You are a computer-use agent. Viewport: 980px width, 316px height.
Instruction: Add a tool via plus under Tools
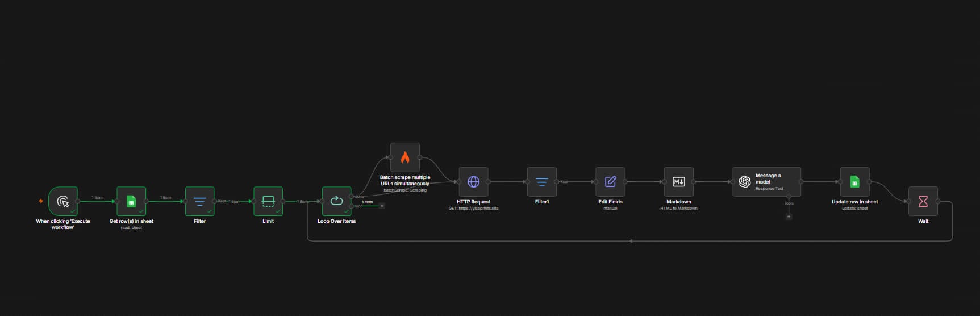(789, 217)
